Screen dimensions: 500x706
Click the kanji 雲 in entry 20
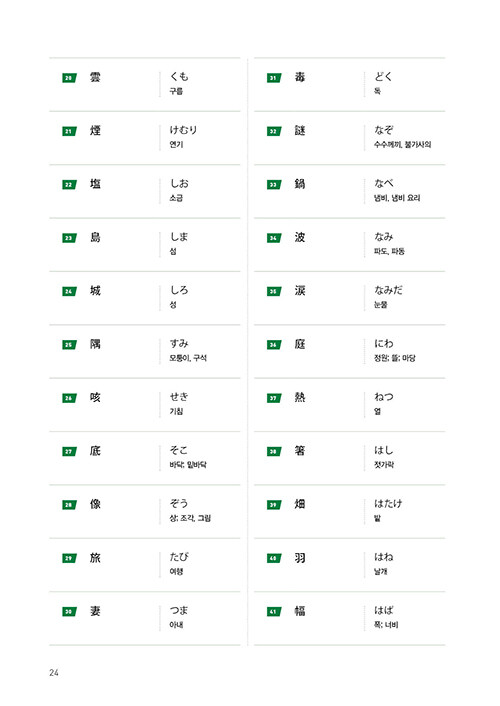[95, 77]
